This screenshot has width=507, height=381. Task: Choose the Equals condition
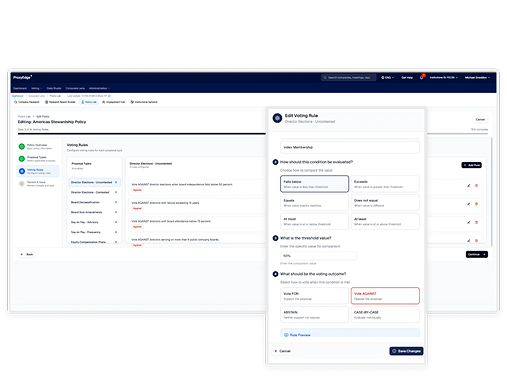click(314, 203)
